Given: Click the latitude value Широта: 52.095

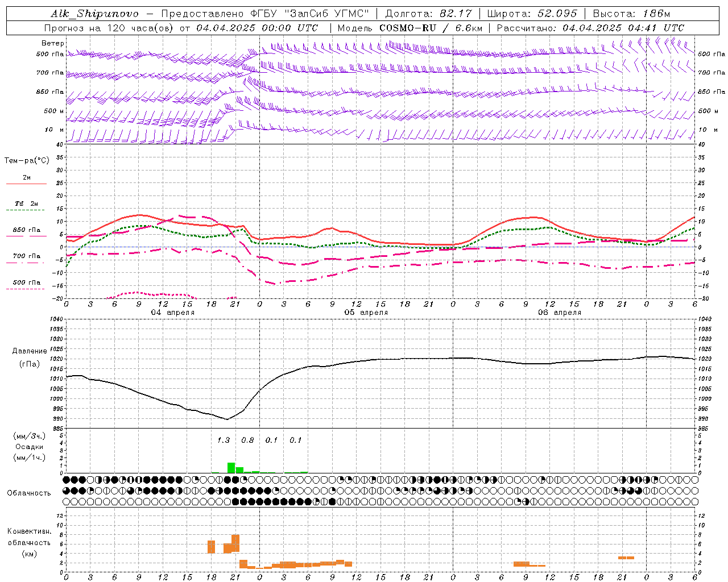Looking at the screenshot, I should (532, 14).
